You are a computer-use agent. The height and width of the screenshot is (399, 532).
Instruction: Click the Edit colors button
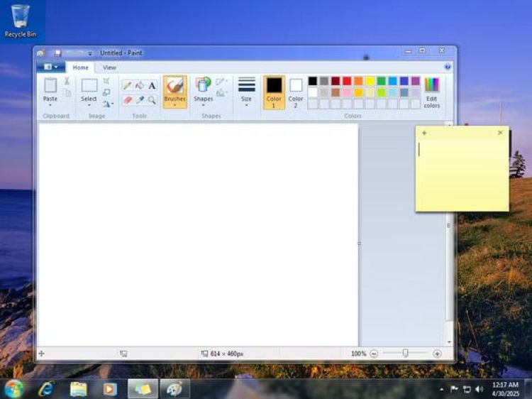[431, 92]
